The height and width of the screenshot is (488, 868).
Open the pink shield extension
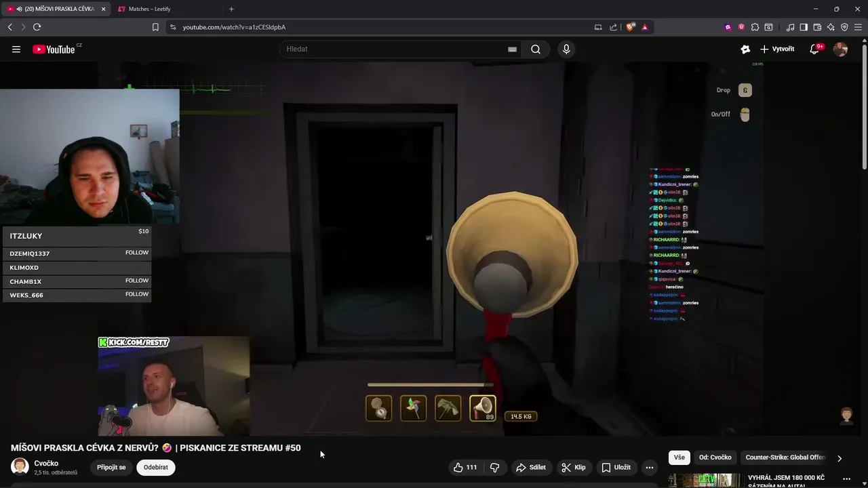[x=741, y=27]
